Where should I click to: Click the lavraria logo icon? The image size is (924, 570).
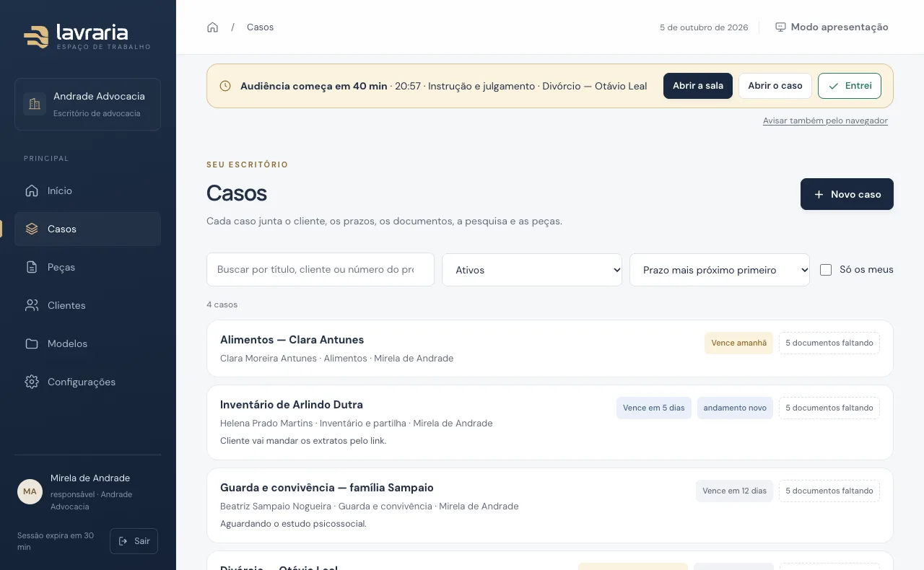[x=36, y=36]
